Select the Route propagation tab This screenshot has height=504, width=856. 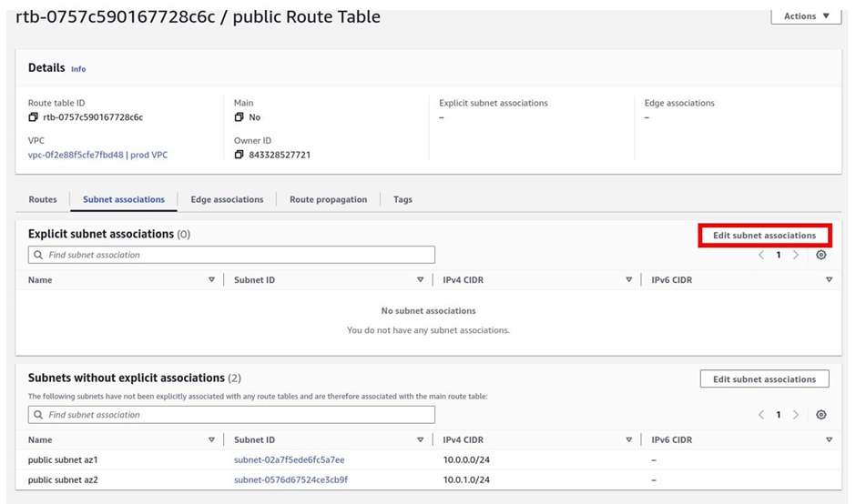click(328, 199)
